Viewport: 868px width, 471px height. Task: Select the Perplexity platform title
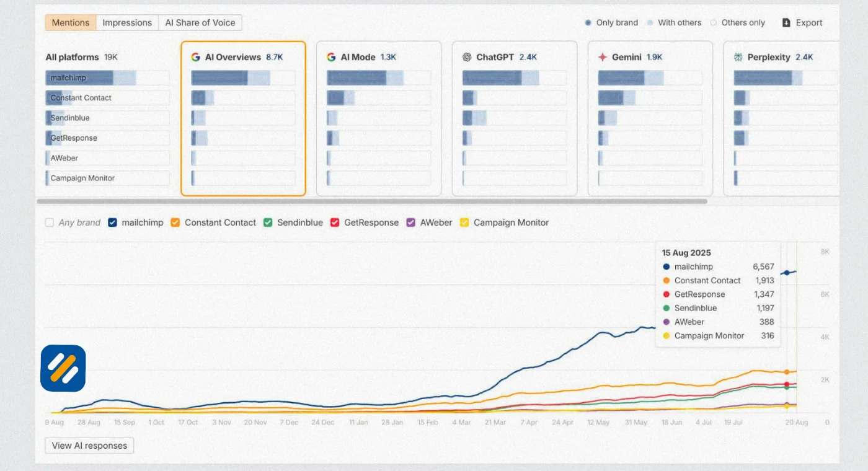[769, 57]
